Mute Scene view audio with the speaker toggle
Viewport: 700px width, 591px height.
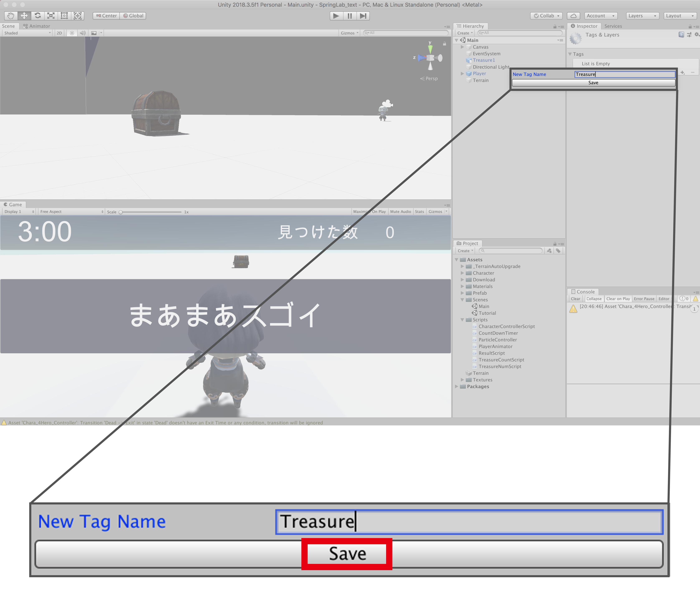pos(82,33)
